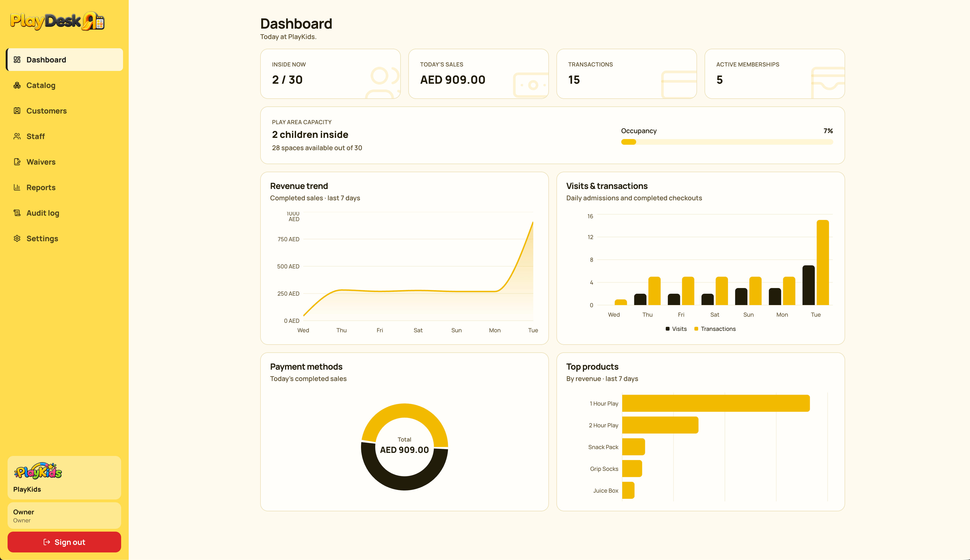
Task: Click the '750 AED' axis label
Action: (x=288, y=239)
